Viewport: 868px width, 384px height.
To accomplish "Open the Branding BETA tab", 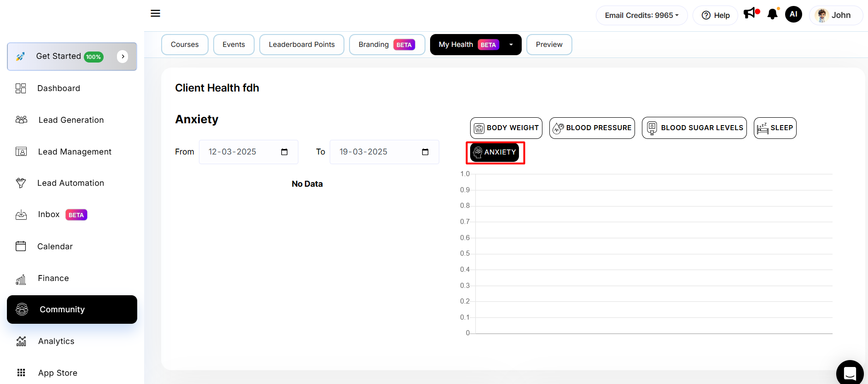I will coord(387,45).
